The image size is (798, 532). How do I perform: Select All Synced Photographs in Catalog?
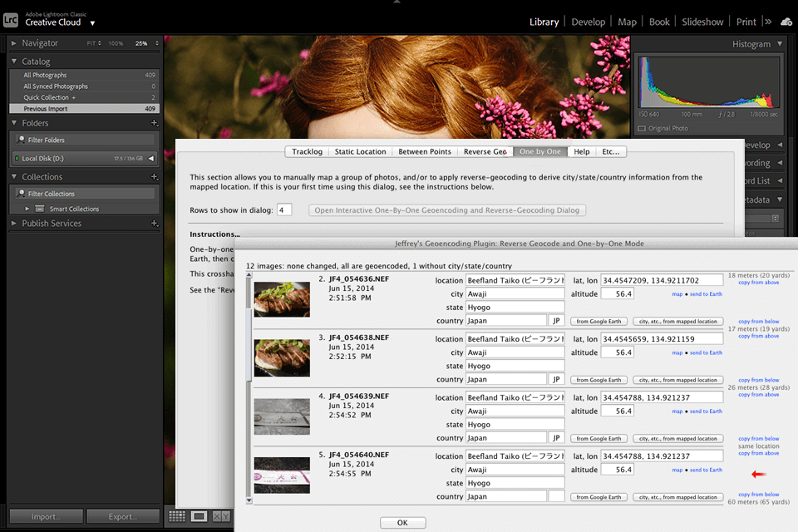(x=85, y=86)
